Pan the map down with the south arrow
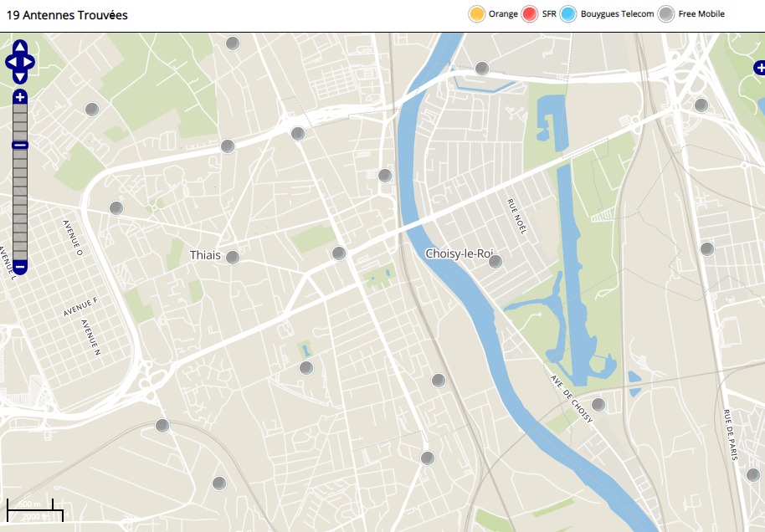This screenshot has height=532, width=765. [20, 76]
